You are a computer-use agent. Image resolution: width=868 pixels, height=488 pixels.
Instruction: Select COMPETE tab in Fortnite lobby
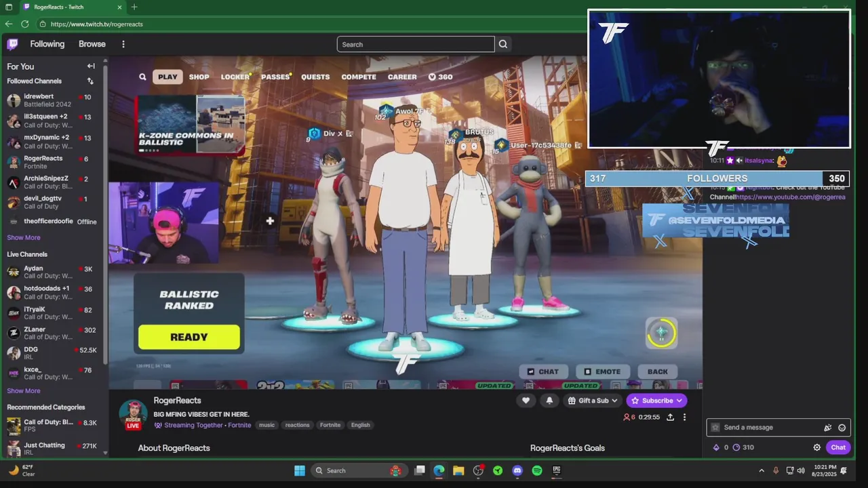tap(359, 77)
